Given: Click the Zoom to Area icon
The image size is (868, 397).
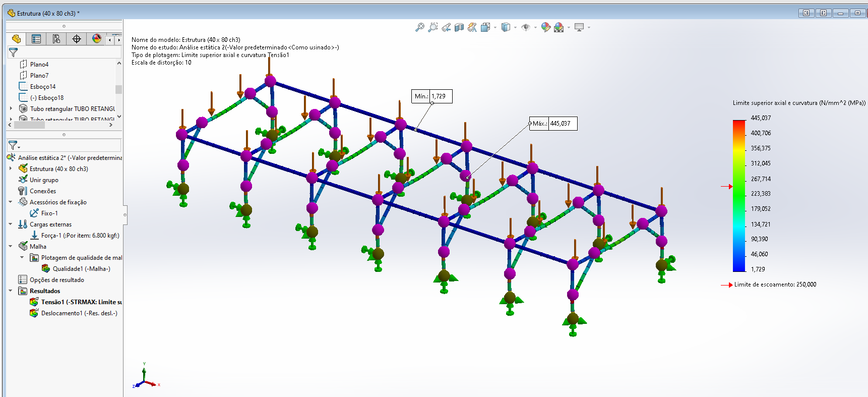Looking at the screenshot, I should (432, 27).
